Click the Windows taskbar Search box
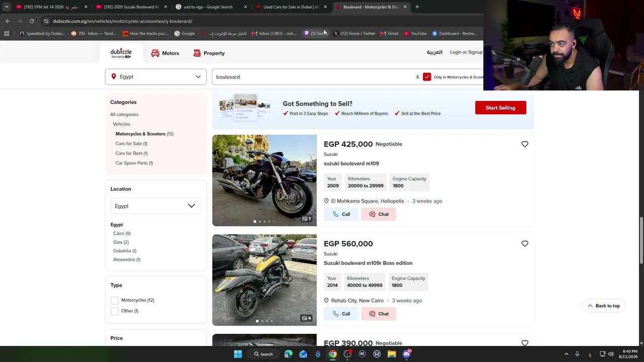The height and width of the screenshot is (362, 644). (x=263, y=354)
